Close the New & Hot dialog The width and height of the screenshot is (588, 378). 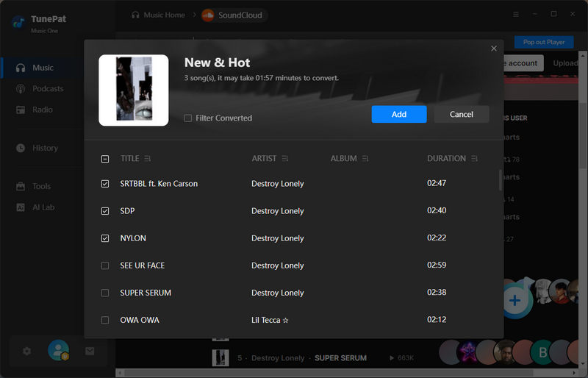tap(494, 49)
